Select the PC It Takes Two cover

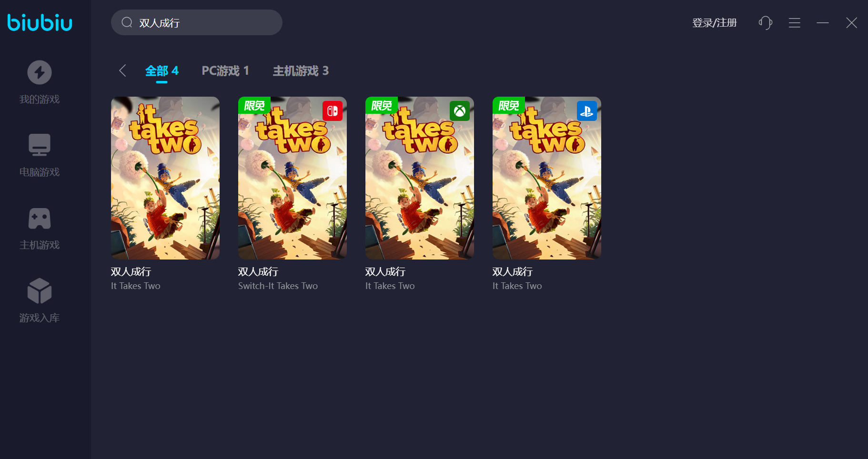(165, 178)
